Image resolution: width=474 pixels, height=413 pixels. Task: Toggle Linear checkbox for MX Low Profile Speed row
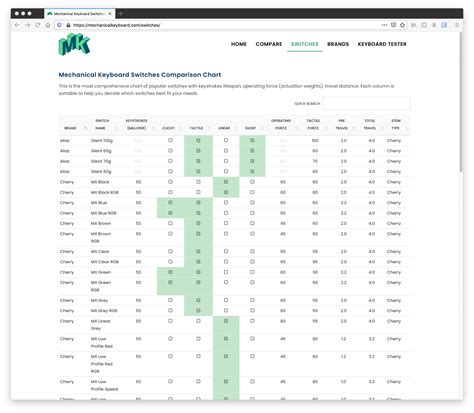click(x=226, y=381)
